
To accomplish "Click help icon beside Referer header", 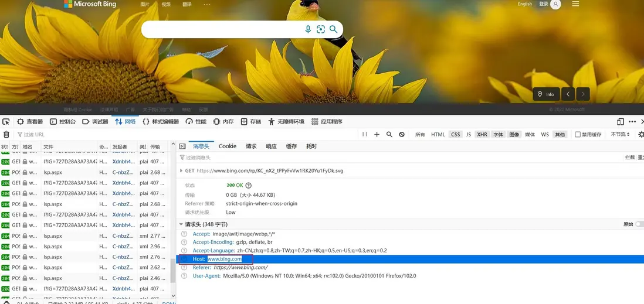I will pyautogui.click(x=184, y=268).
